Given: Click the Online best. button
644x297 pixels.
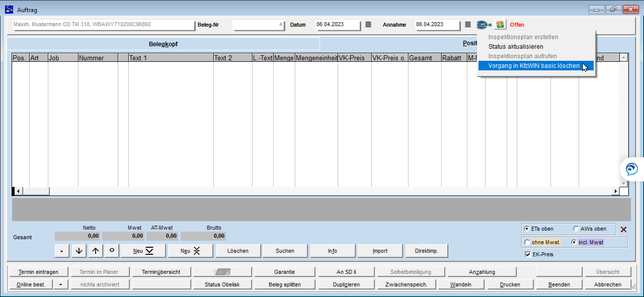Looking at the screenshot, I should [31, 284].
